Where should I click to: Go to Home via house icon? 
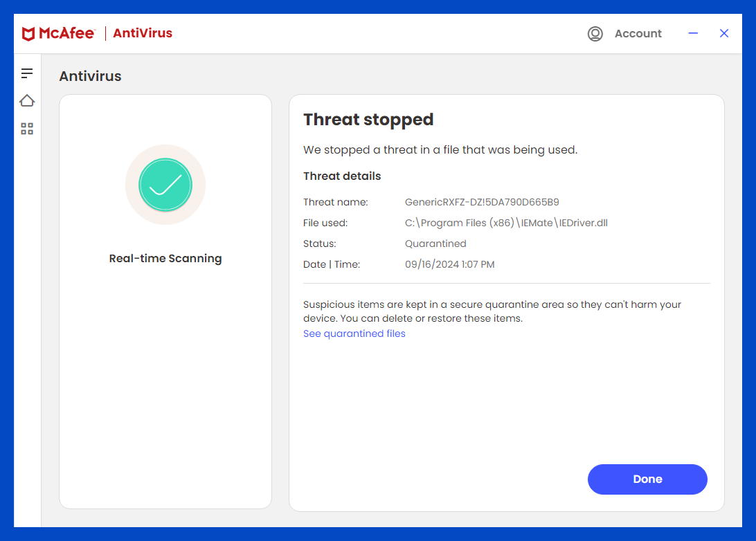[27, 100]
